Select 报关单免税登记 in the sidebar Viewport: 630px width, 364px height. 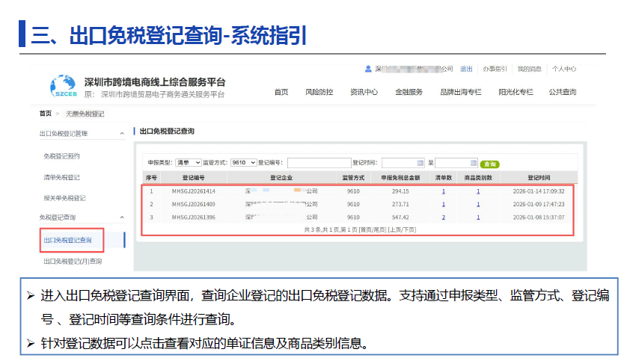[64, 198]
